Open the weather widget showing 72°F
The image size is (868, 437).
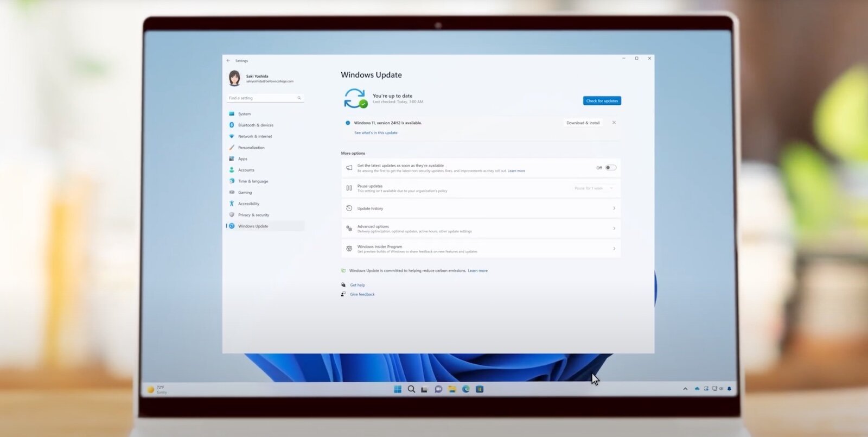(157, 389)
